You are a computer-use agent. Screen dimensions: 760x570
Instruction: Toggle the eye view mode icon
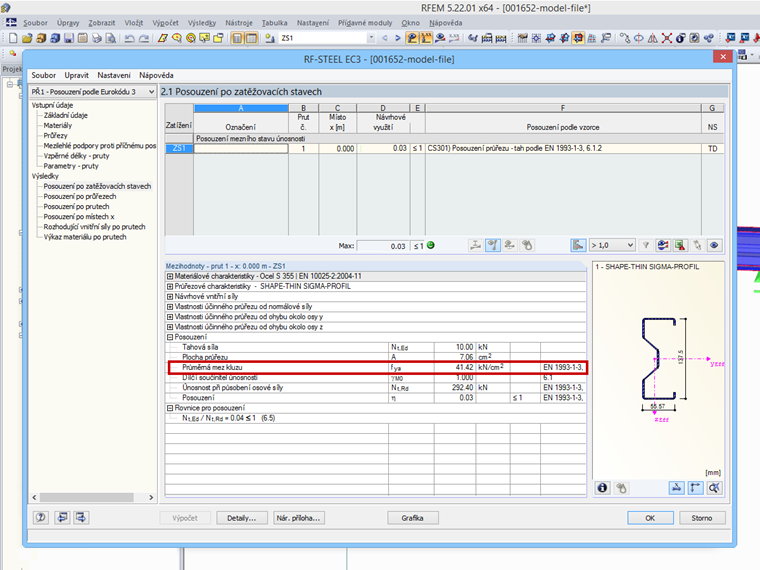click(x=714, y=245)
